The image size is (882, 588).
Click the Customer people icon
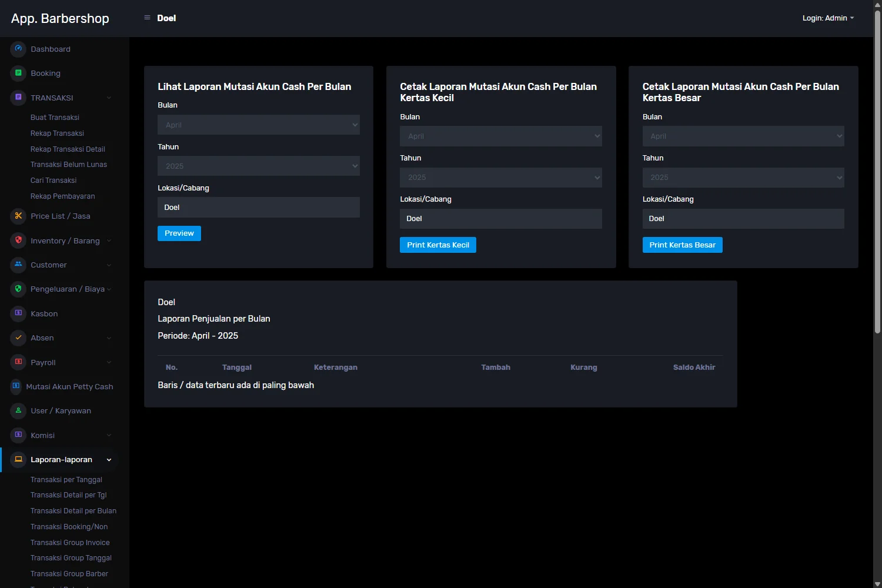coord(18,265)
